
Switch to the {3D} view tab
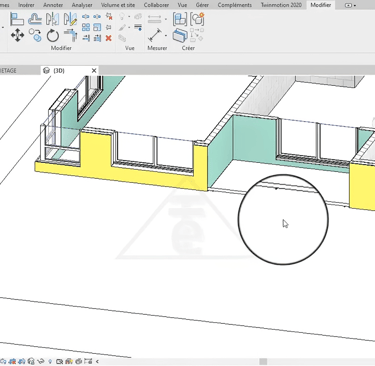click(59, 71)
